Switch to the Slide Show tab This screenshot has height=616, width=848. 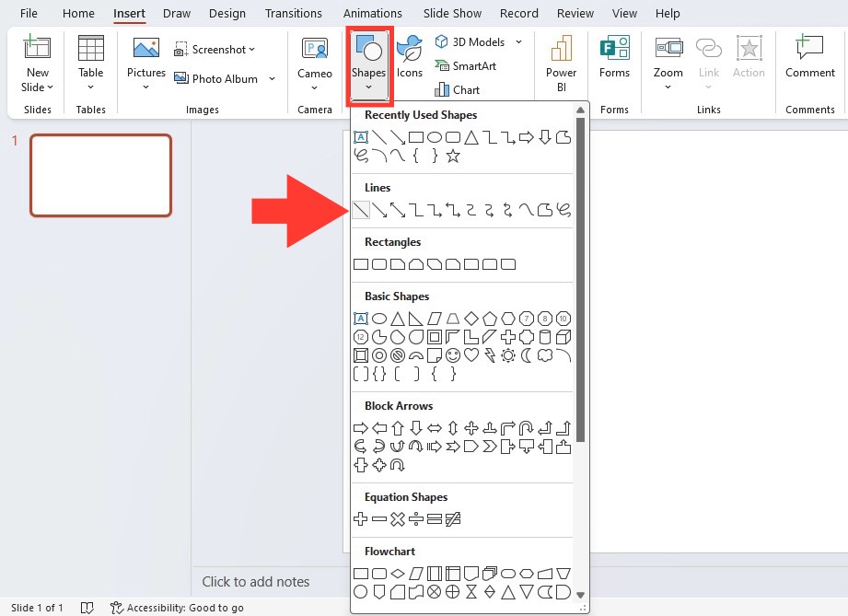[x=452, y=14]
